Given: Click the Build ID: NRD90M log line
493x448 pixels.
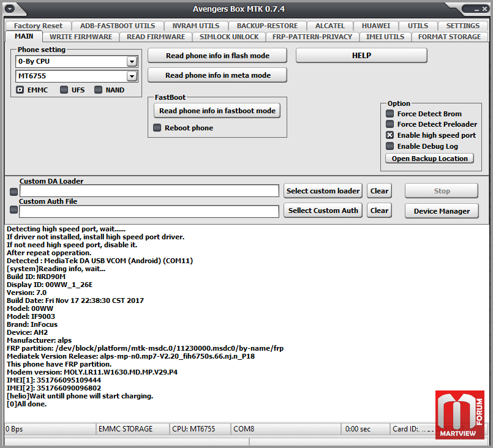Looking at the screenshot, I should tap(36, 277).
